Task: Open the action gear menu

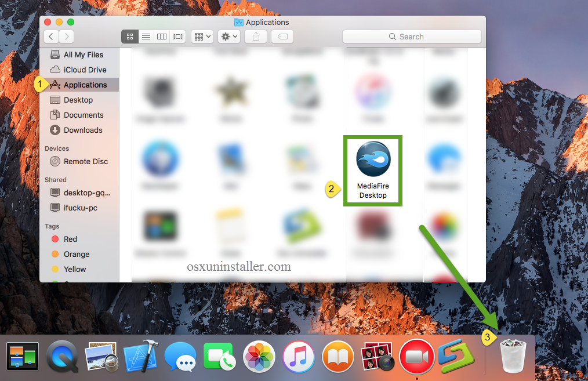Action: pyautogui.click(x=228, y=36)
